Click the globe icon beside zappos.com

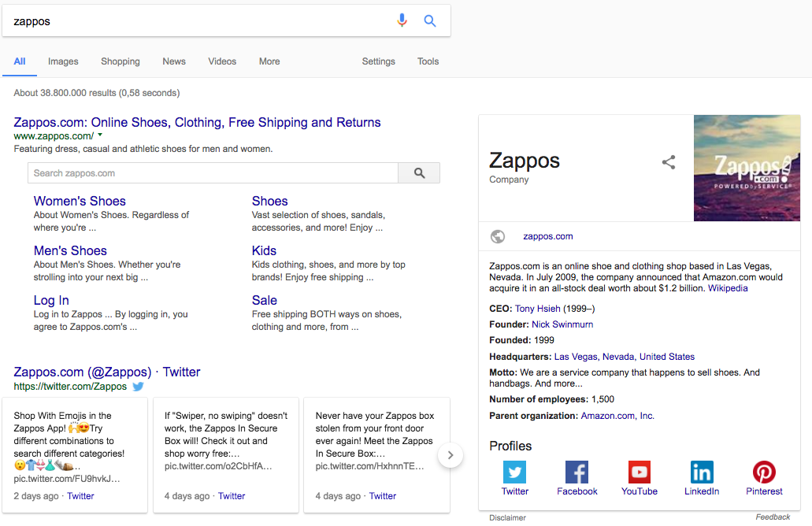(498, 236)
